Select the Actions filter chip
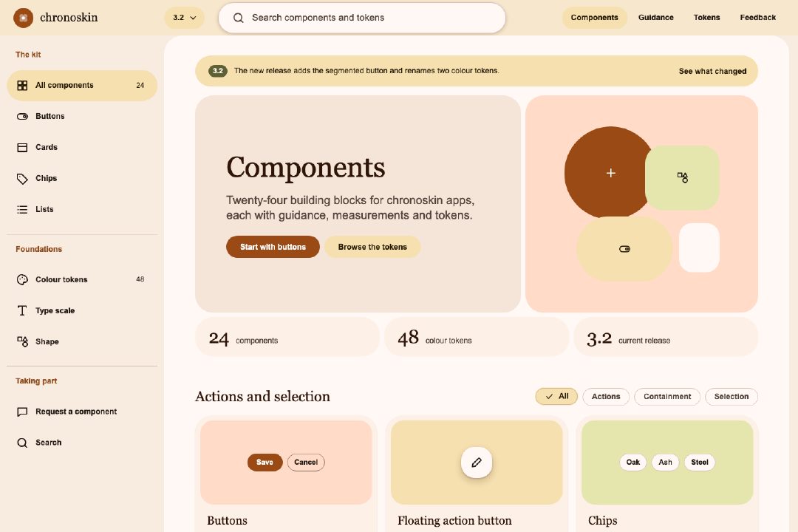 pyautogui.click(x=606, y=397)
